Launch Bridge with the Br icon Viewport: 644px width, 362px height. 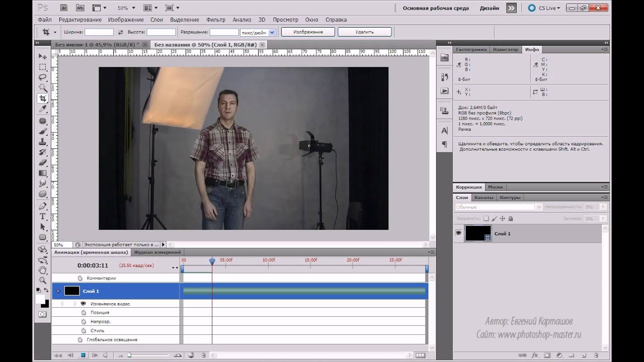[64, 8]
